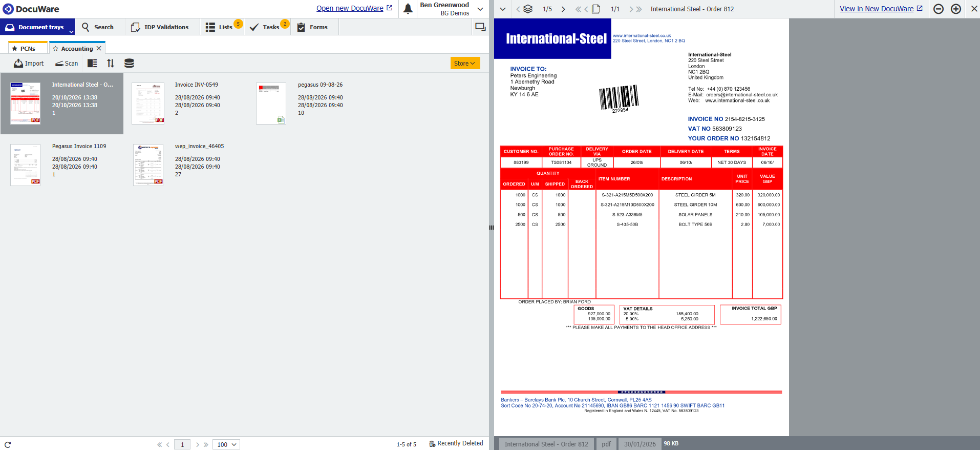
Task: Open the items-per-page 100 dropdown
Action: (x=227, y=444)
